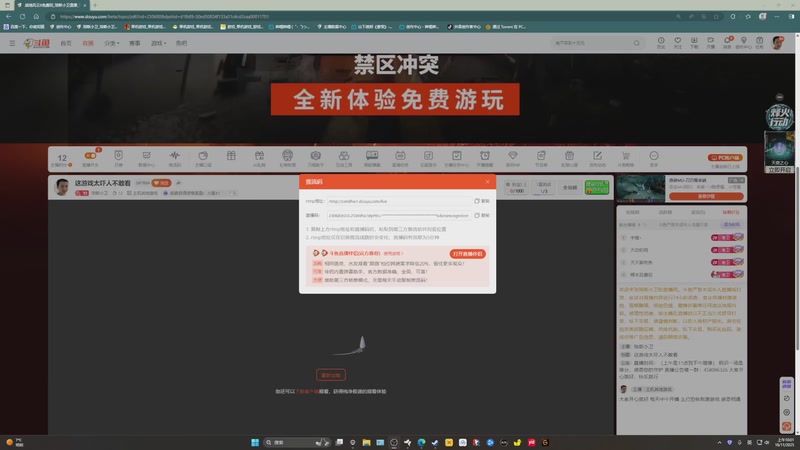Click the orange reload button in the player
Image resolution: width=800 pixels, height=450 pixels.
331,375
